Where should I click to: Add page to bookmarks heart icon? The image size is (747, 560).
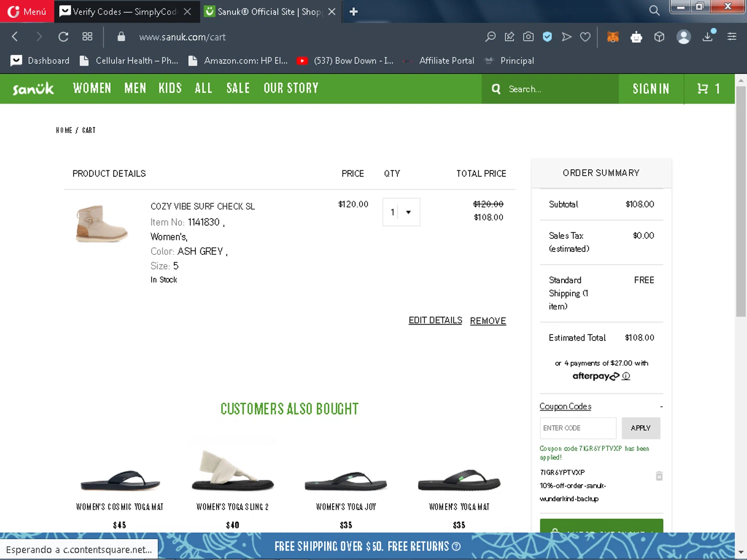click(586, 36)
